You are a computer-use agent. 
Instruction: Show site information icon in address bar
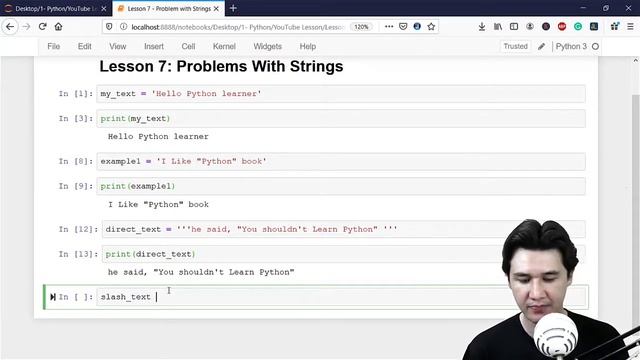123,27
